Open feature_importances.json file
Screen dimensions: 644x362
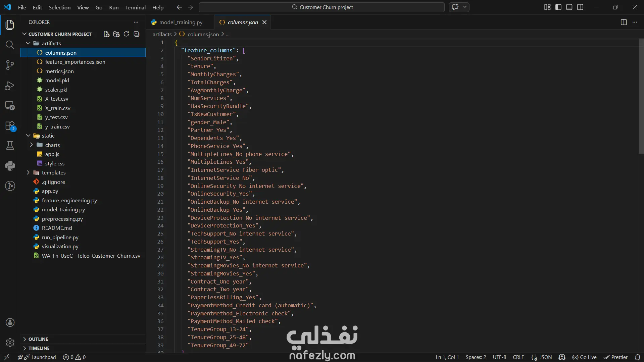coord(75,62)
